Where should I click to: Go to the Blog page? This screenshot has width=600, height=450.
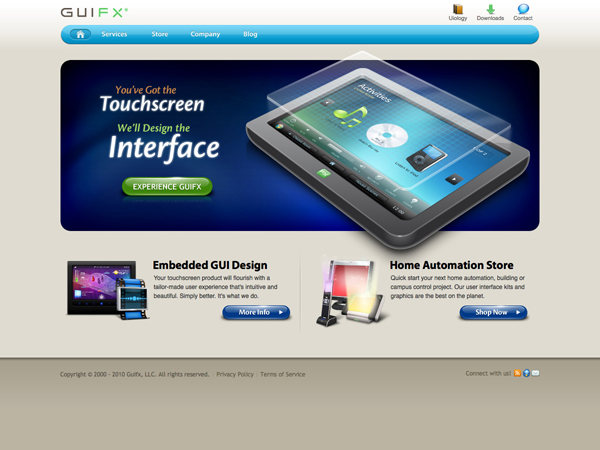[x=250, y=34]
